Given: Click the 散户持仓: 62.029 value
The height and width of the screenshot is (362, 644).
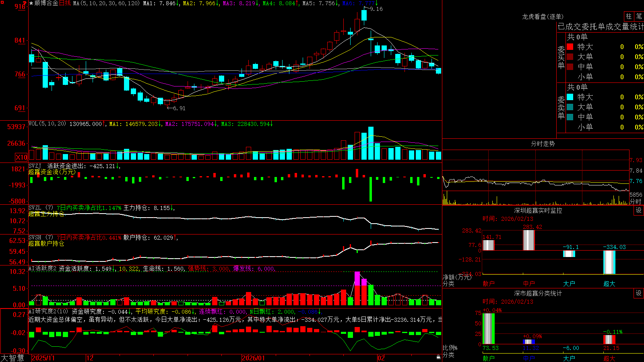Looking at the screenshot, I should pos(149,238).
